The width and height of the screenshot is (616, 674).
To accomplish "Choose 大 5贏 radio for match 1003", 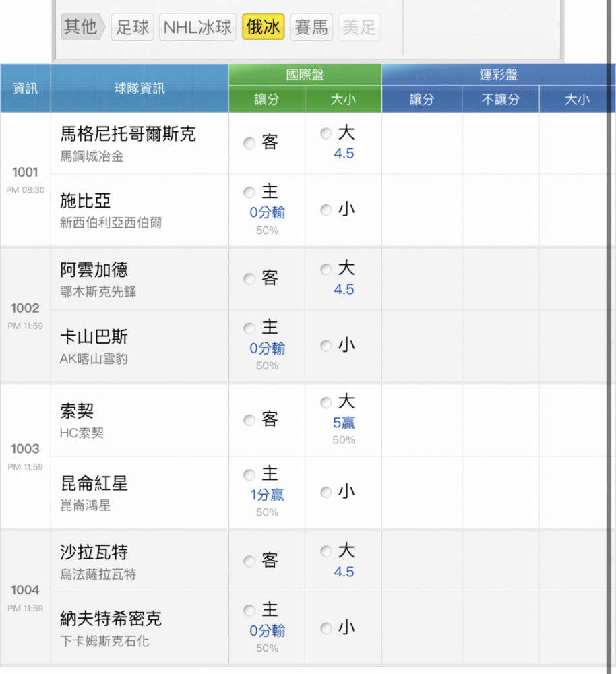I will click(326, 403).
